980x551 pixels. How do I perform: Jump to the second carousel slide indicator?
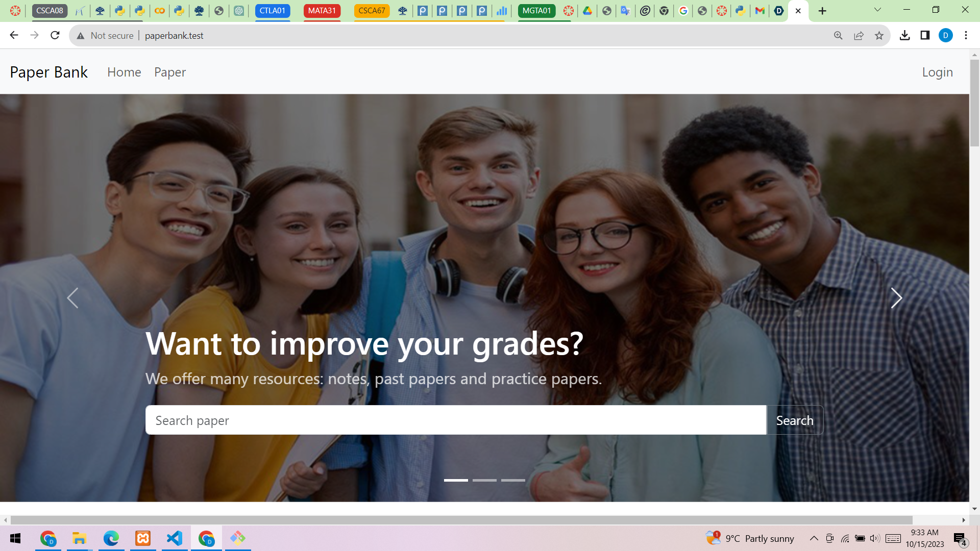point(484,480)
